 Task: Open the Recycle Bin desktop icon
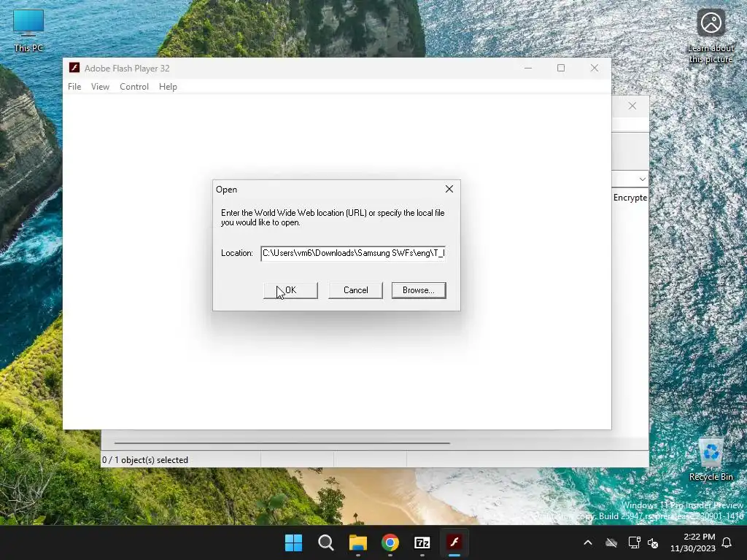pos(711,459)
